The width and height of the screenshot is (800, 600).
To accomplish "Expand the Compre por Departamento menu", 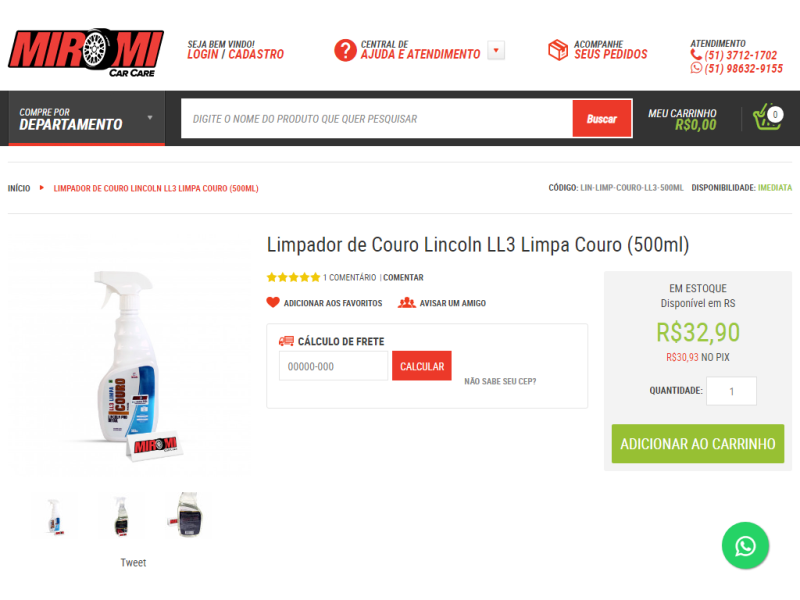I will [x=87, y=118].
